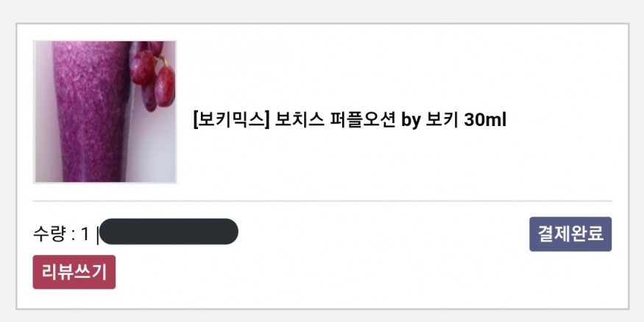Click the horizontal divider line under product

[x=322, y=201]
